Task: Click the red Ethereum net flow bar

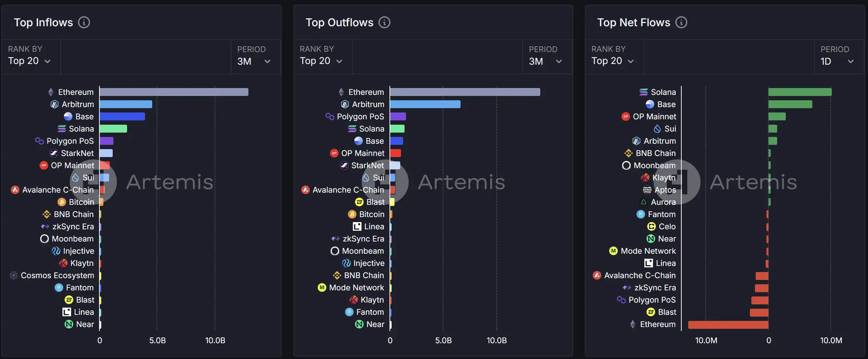Action: tap(728, 325)
